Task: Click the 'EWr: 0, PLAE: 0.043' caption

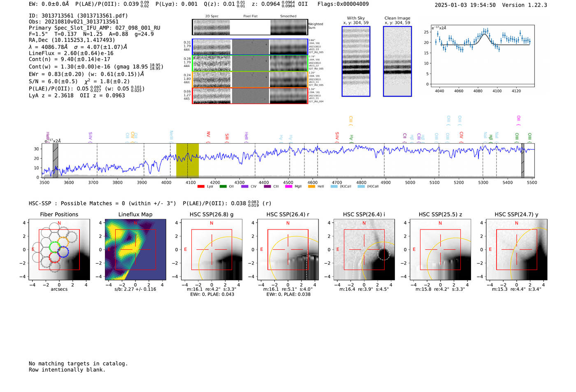Action: tap(212, 295)
